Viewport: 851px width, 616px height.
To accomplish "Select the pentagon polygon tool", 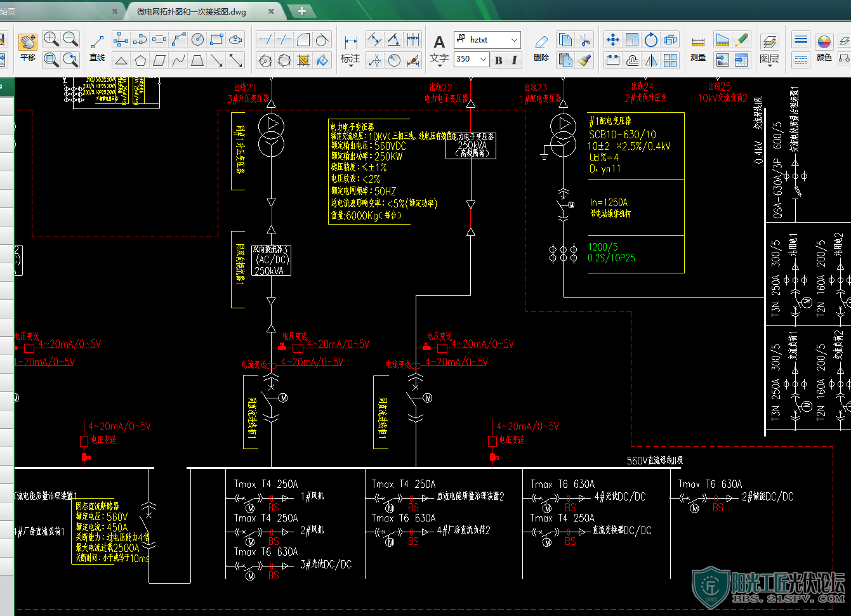I will point(140,60).
